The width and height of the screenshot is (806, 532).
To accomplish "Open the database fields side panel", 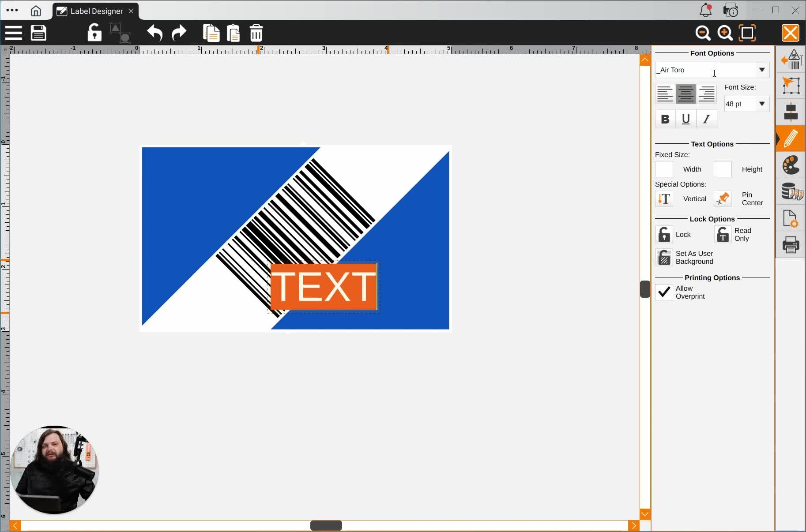I will coord(792,192).
